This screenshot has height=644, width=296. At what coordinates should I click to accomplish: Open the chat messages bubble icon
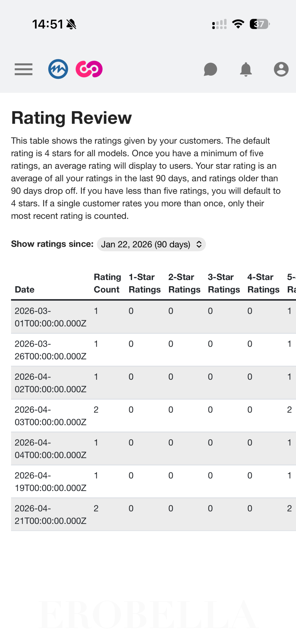[210, 69]
